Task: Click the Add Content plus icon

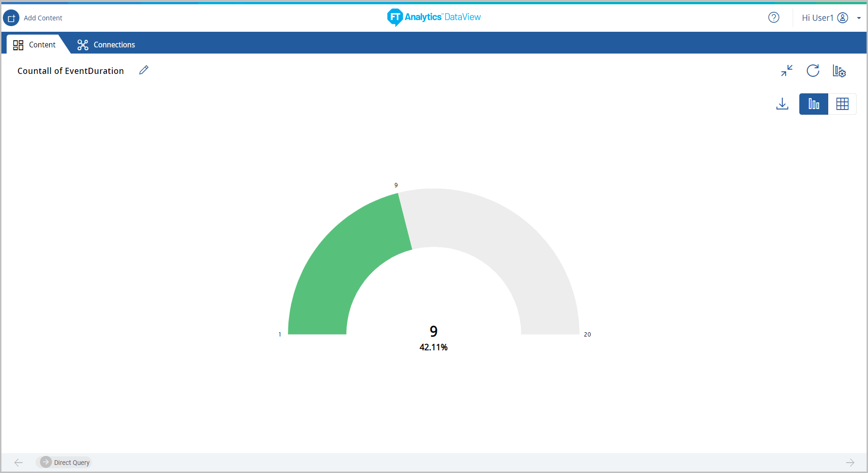Action: 11,18
